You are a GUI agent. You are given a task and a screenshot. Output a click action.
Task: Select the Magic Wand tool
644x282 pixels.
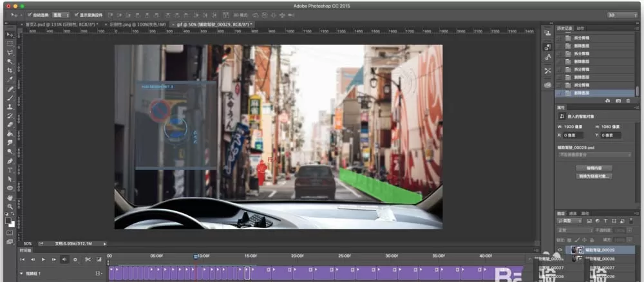coord(10,62)
